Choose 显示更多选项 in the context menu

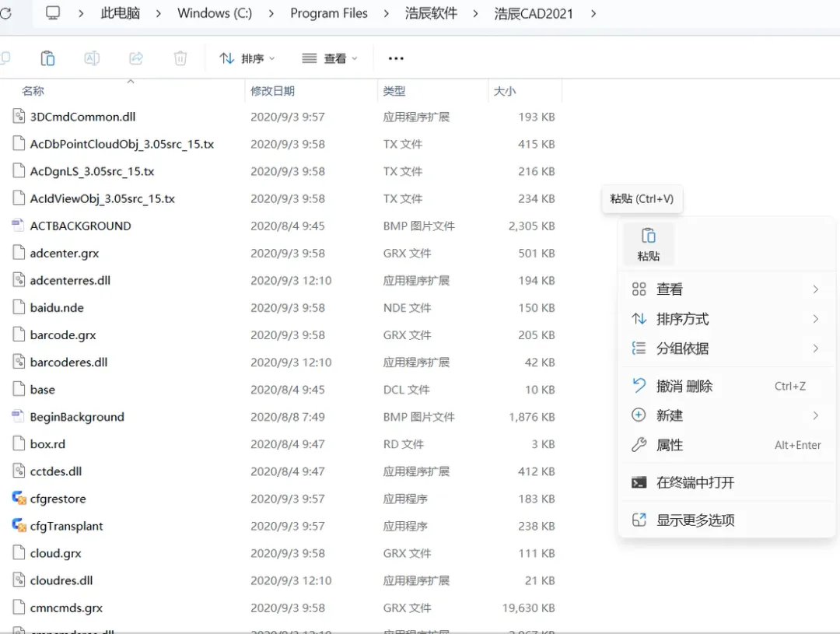(x=726, y=520)
